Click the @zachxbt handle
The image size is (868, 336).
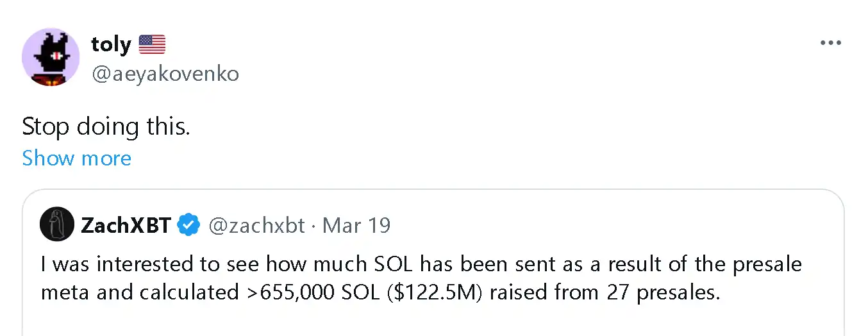point(257,226)
